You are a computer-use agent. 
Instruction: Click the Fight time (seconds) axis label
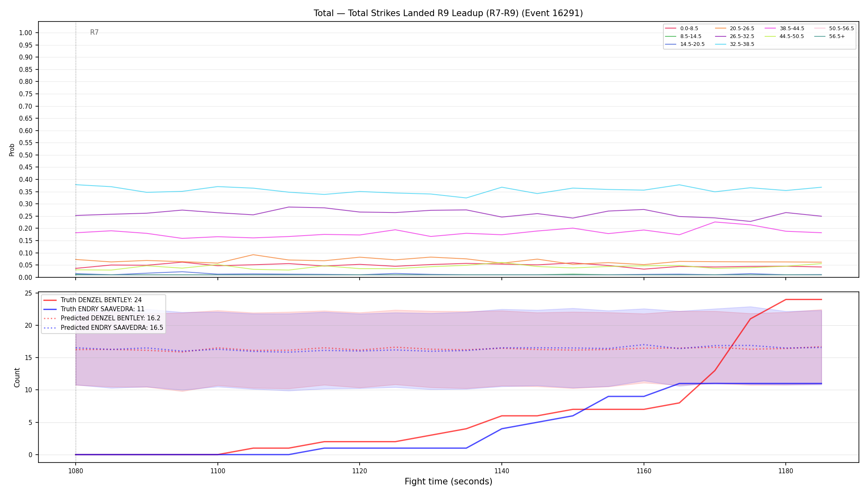(x=448, y=482)
